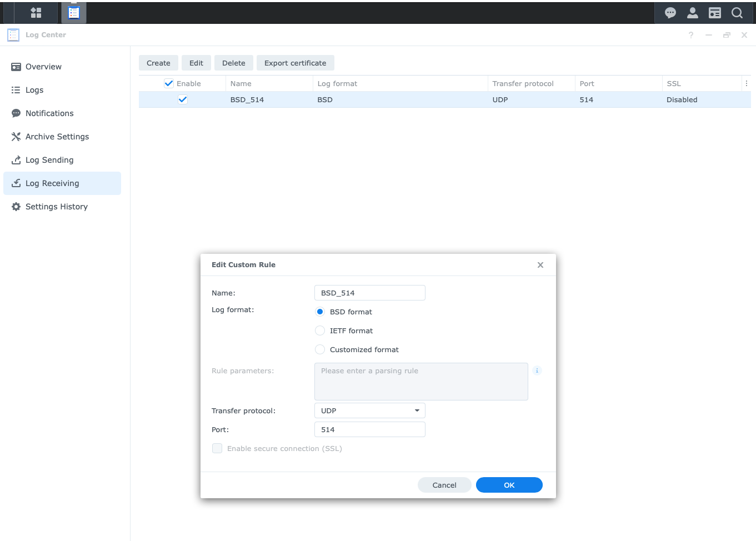Screen dimensions: 756x541
Task: Open the notifications chat bubble icon
Action: (x=670, y=13)
